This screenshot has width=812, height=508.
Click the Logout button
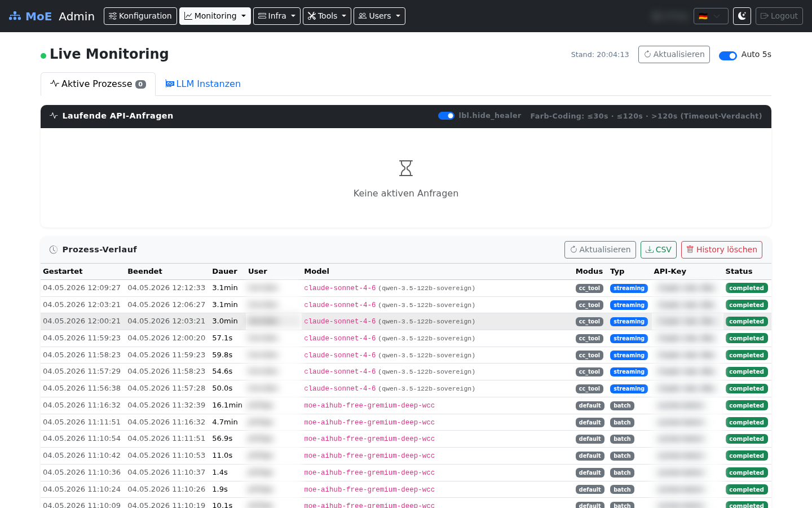pos(779,16)
